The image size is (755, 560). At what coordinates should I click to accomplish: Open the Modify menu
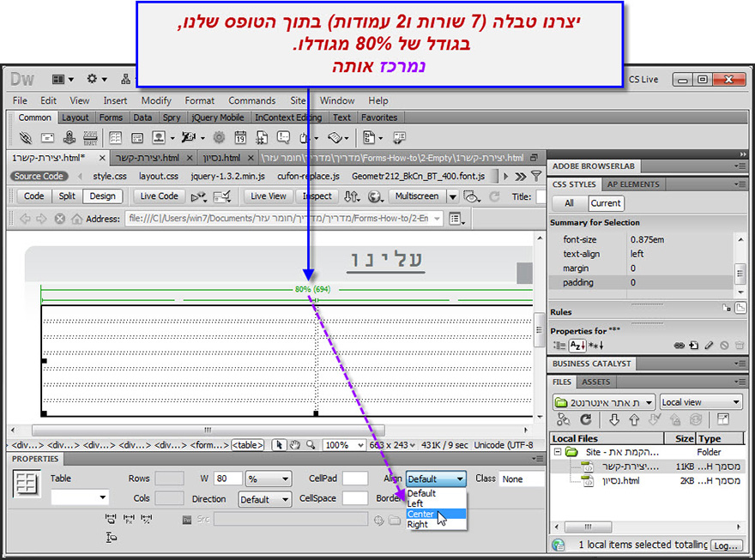click(x=156, y=101)
